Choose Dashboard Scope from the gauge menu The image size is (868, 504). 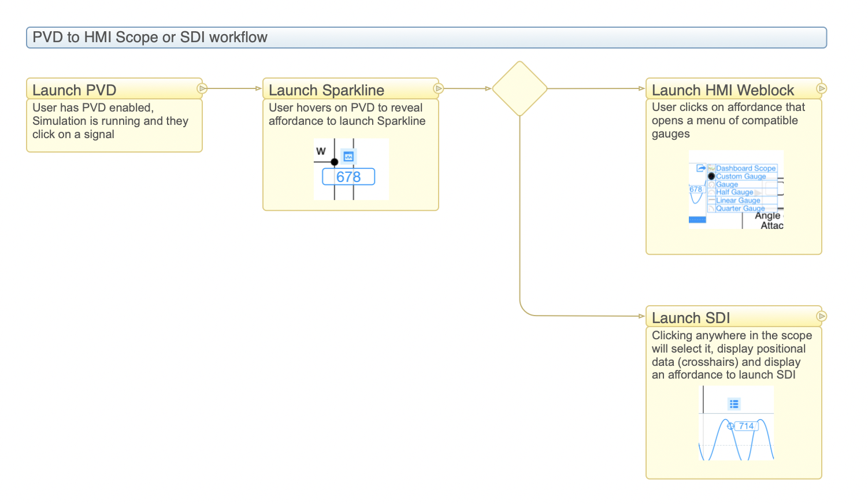745,168
